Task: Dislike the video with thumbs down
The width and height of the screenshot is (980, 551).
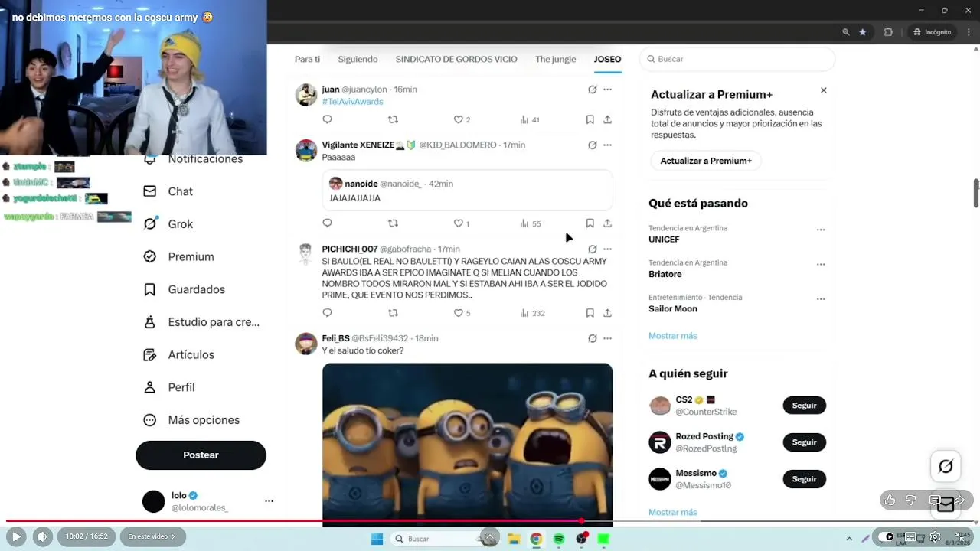Action: (x=911, y=500)
